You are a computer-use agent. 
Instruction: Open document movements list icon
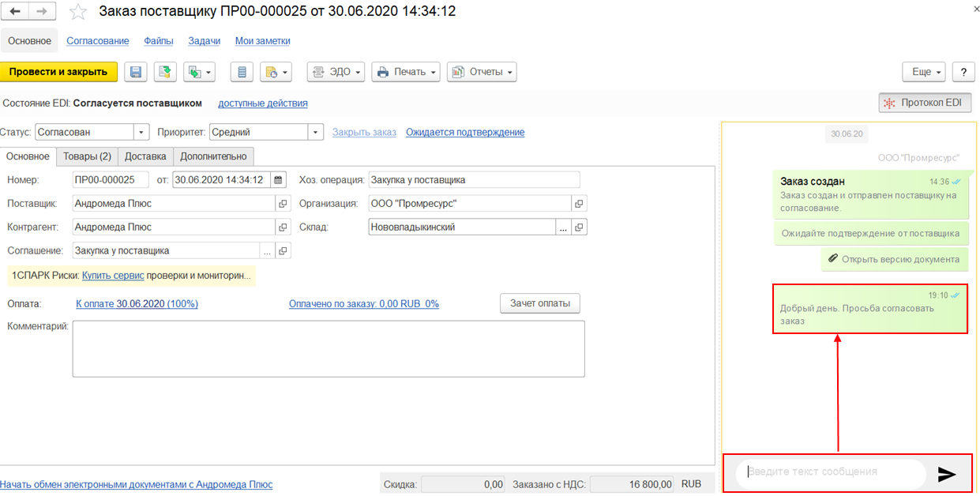pos(242,72)
